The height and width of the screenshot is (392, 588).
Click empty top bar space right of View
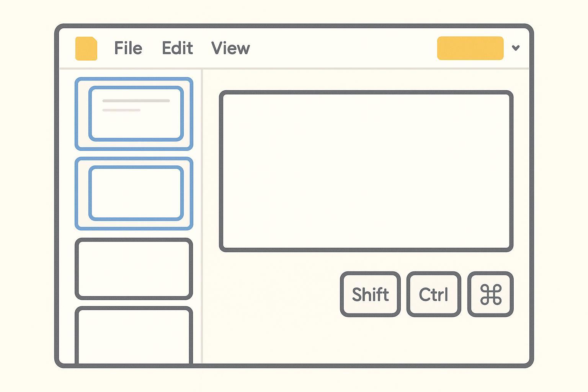click(x=341, y=48)
